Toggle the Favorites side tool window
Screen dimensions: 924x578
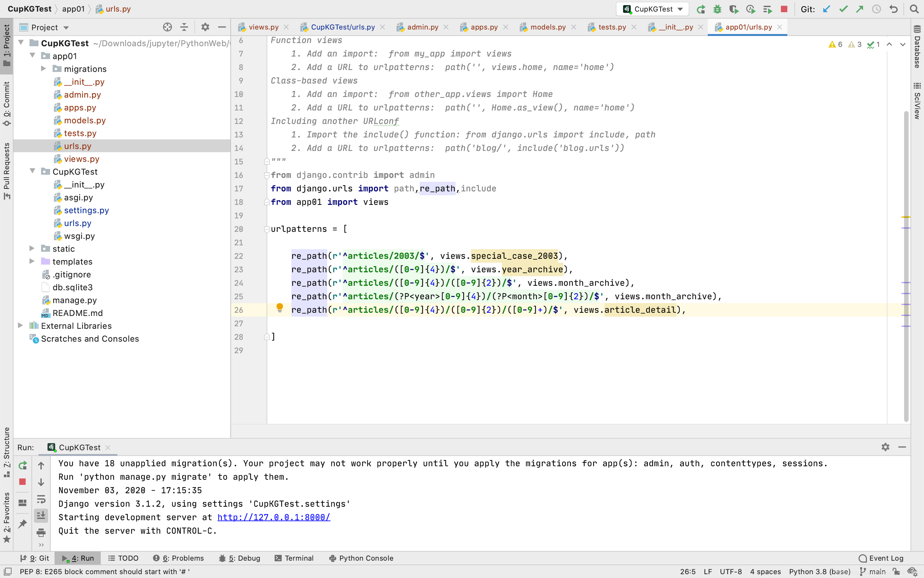pyautogui.click(x=6, y=518)
